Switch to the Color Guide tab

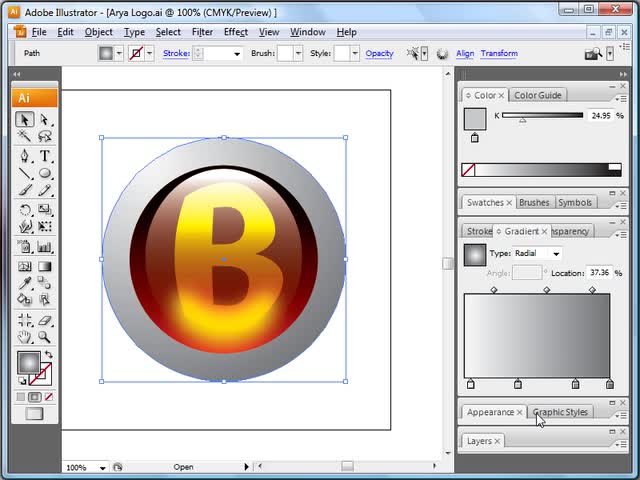(538, 95)
